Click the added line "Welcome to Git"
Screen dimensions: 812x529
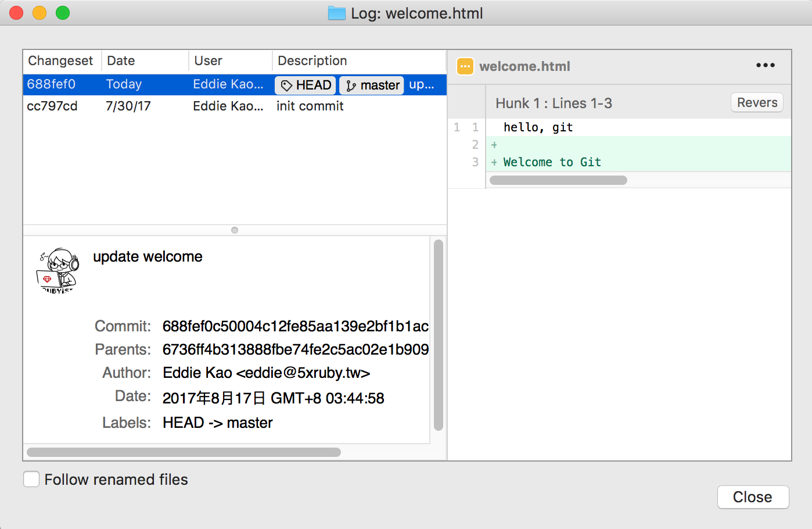point(552,162)
